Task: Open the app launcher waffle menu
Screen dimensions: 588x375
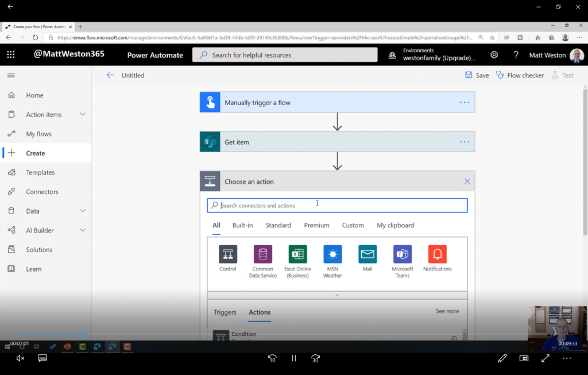Action: pos(11,55)
